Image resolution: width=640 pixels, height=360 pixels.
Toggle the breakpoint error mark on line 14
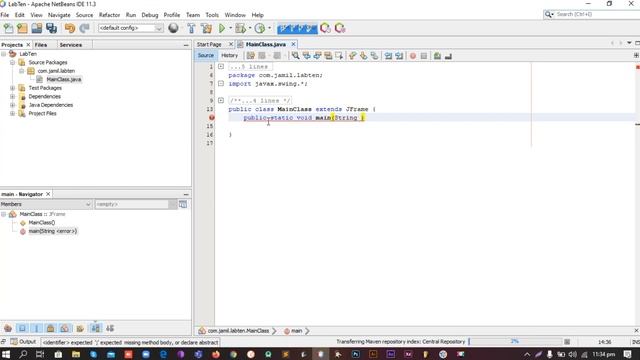point(211,118)
